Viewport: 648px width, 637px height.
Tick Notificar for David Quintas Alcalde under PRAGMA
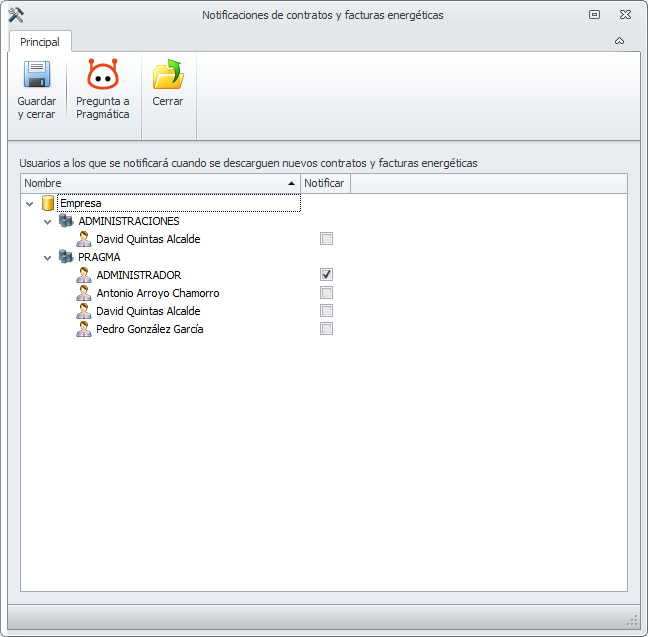click(326, 310)
